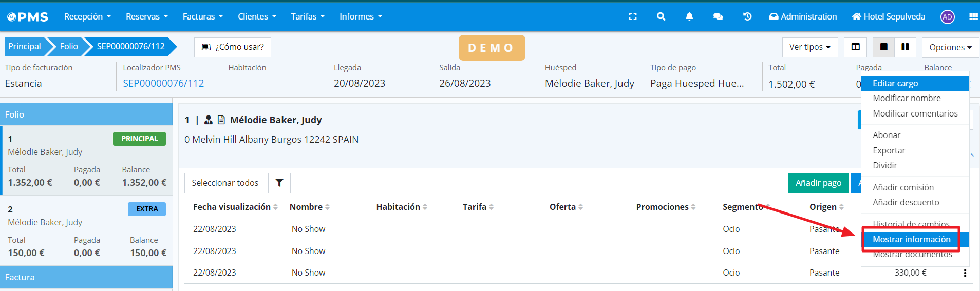Open the history clock icon
Viewport: 980px width, 291px height.
coord(747,16)
